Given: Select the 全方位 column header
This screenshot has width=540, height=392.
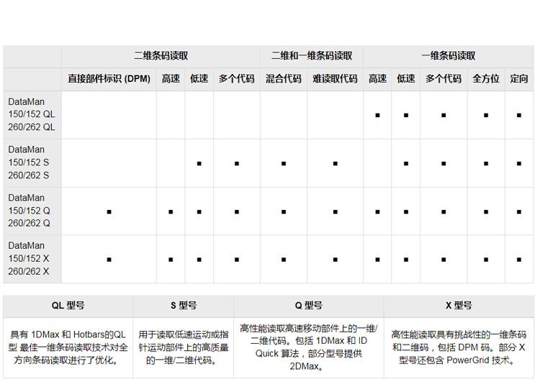Looking at the screenshot, I should coord(485,79).
